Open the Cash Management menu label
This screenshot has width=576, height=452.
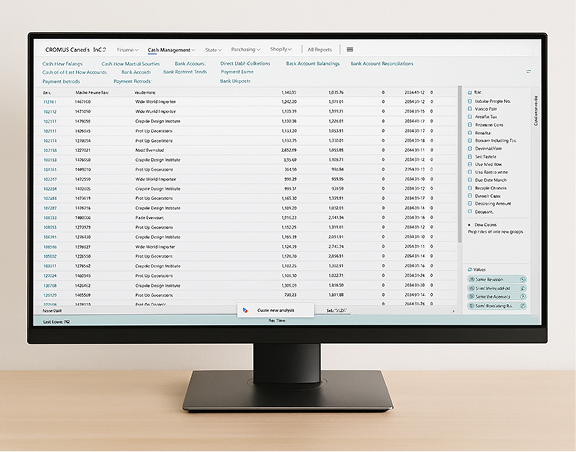coord(169,50)
